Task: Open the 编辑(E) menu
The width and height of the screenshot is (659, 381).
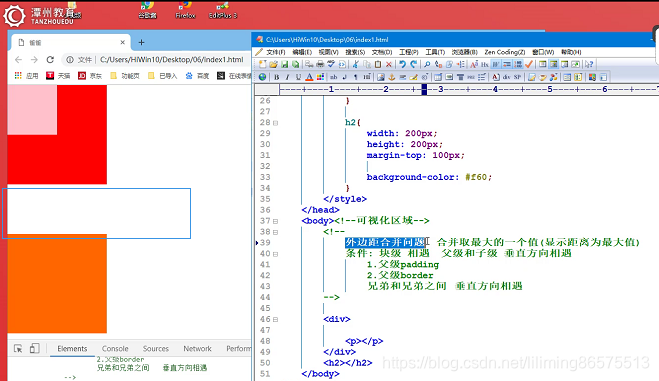Action: coord(302,52)
